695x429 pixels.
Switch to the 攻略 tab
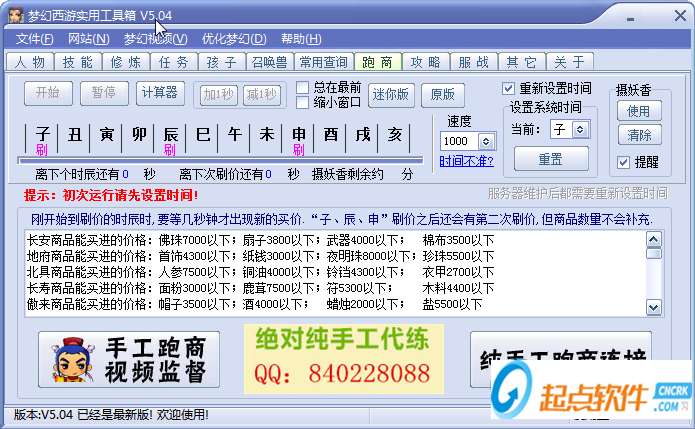(x=426, y=62)
